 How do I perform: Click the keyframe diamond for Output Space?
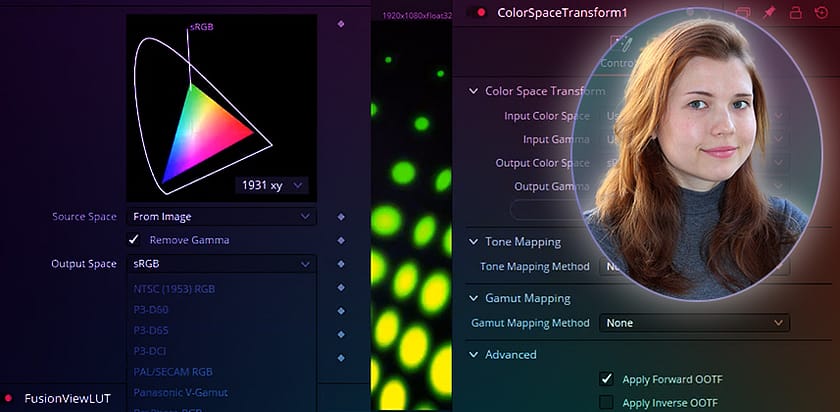(x=341, y=264)
